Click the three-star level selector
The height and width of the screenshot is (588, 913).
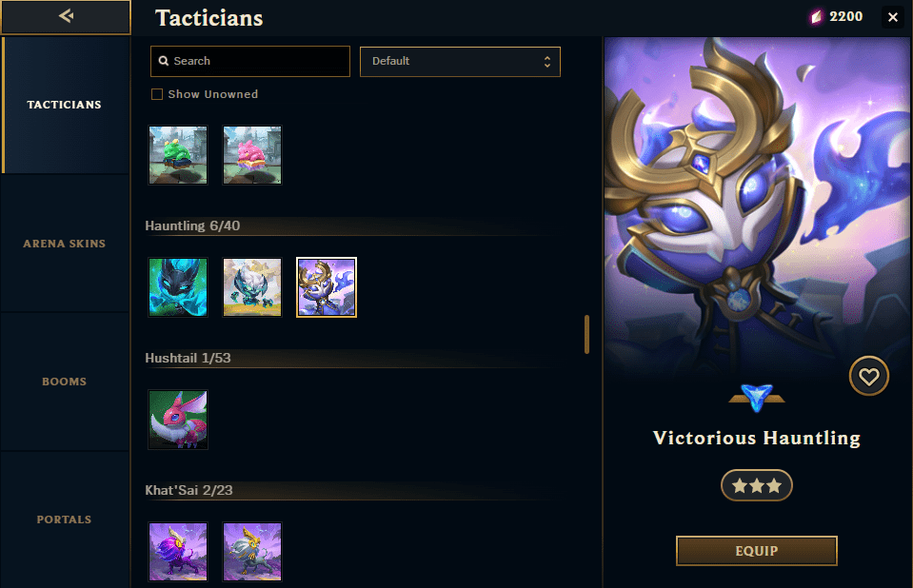pos(756,485)
